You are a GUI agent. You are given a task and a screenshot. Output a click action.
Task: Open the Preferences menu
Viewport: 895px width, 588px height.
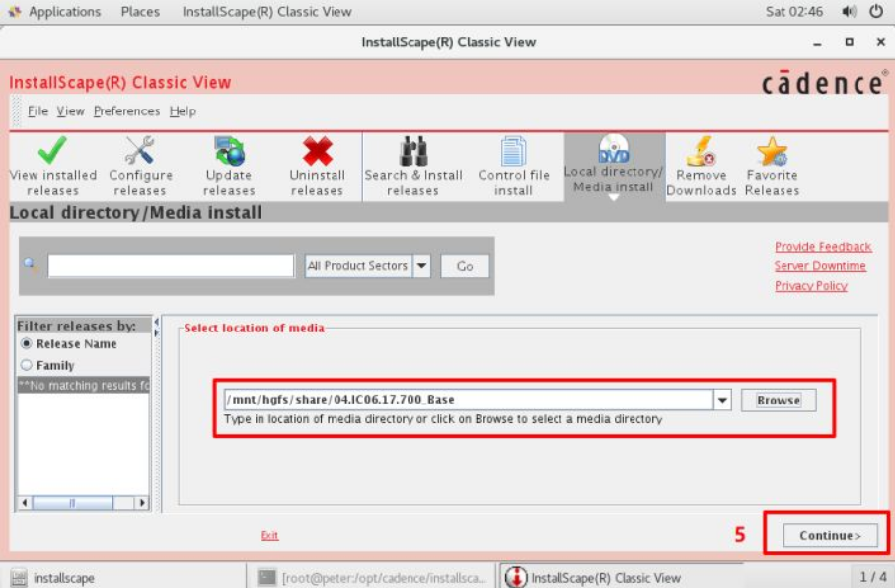pos(126,110)
